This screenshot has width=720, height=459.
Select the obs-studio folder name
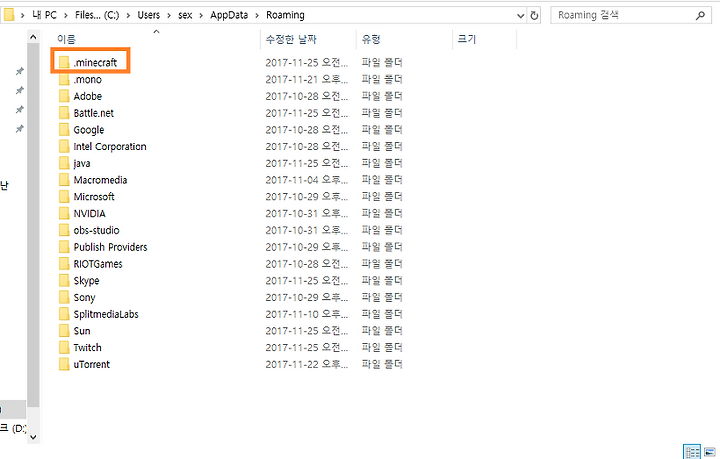(x=96, y=230)
